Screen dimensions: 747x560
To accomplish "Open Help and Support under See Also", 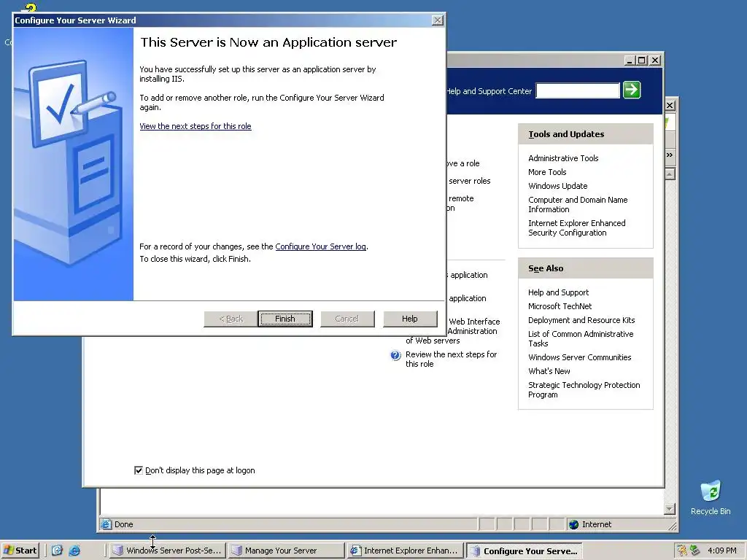I will point(558,292).
